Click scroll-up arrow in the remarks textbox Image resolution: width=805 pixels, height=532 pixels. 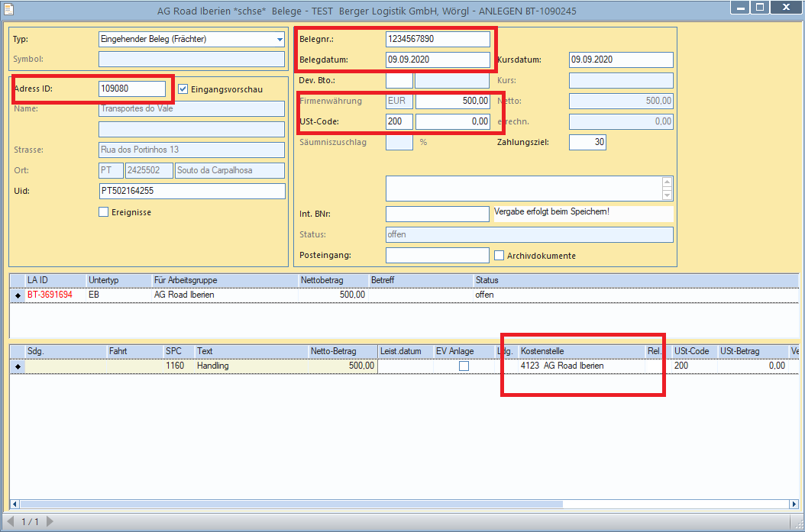point(667,182)
